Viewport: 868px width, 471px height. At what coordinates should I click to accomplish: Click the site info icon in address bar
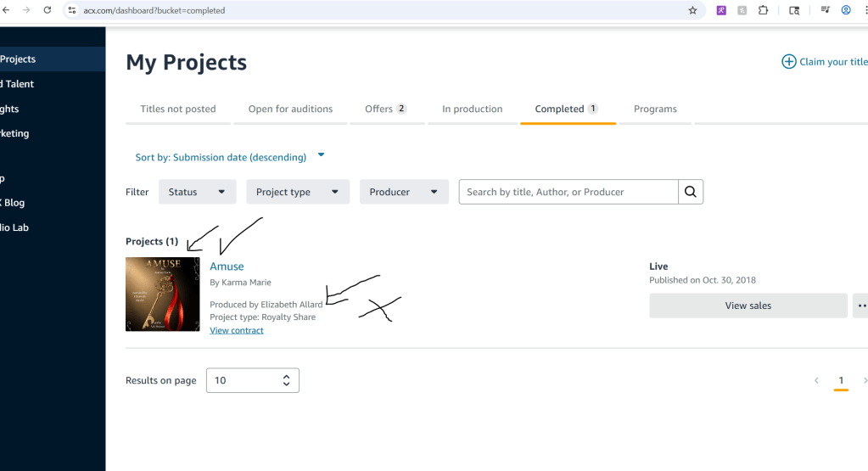coord(73,11)
